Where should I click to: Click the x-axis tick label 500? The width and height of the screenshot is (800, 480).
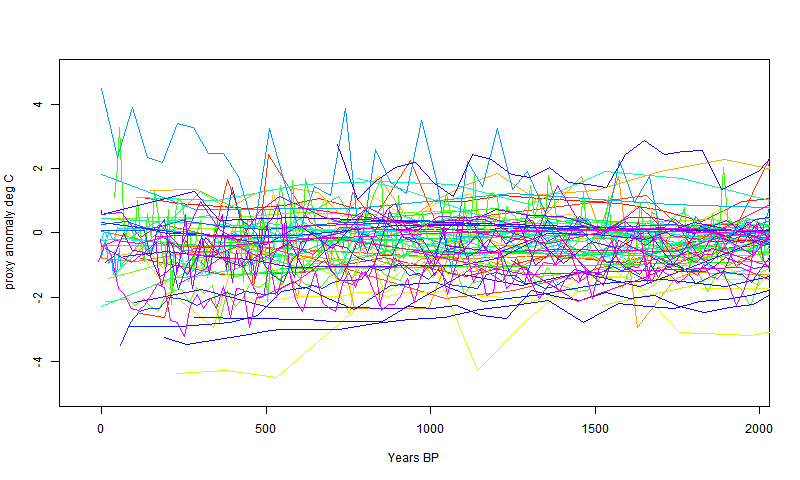(x=266, y=426)
